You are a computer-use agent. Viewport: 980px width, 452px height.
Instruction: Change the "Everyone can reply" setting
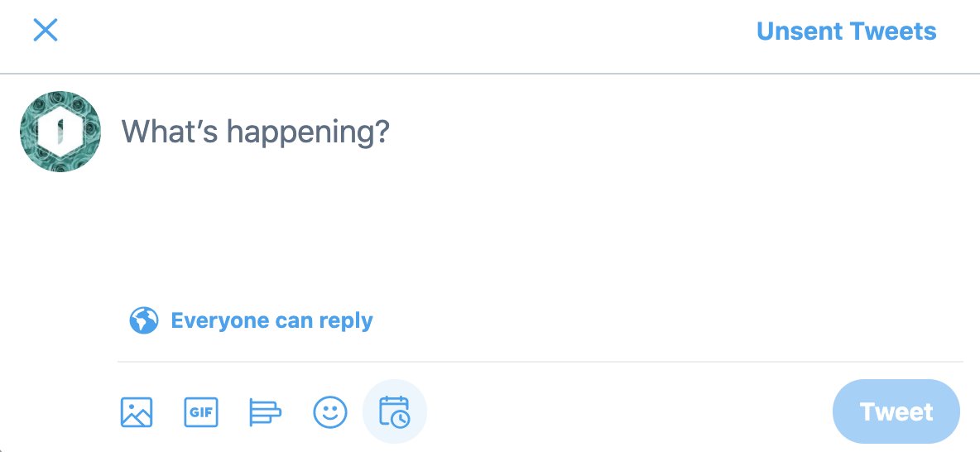pos(271,320)
